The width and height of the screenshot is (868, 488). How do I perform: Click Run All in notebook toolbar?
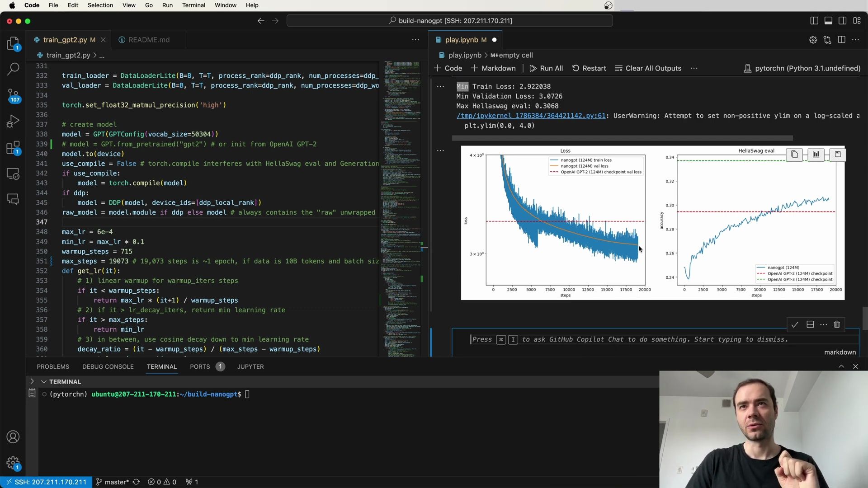(547, 67)
